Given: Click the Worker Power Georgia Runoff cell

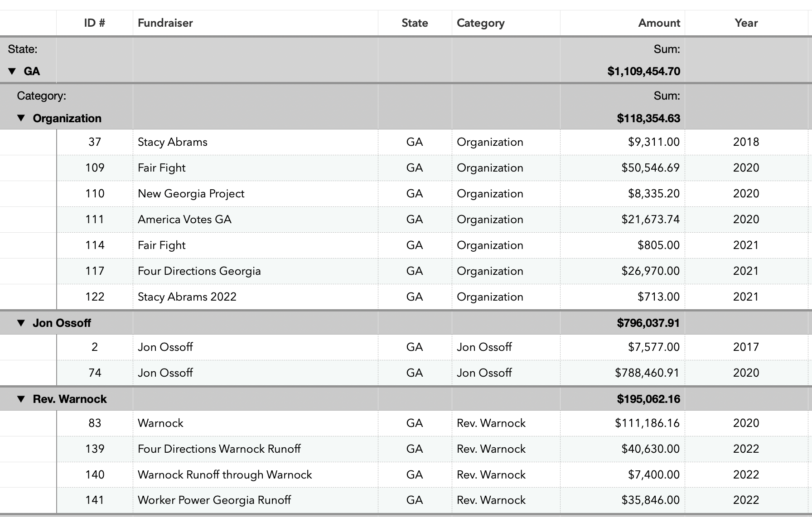Looking at the screenshot, I should pos(256,500).
